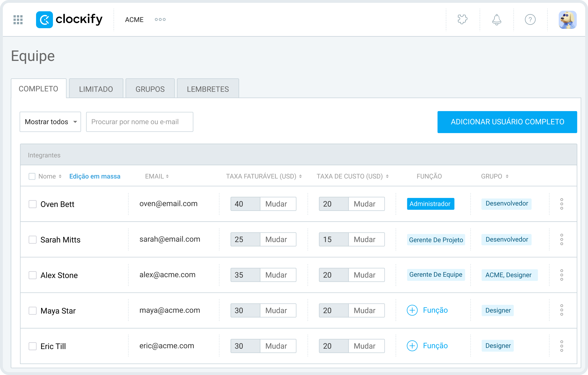Open the notifications bell icon
This screenshot has width=588, height=375.
[x=496, y=19]
